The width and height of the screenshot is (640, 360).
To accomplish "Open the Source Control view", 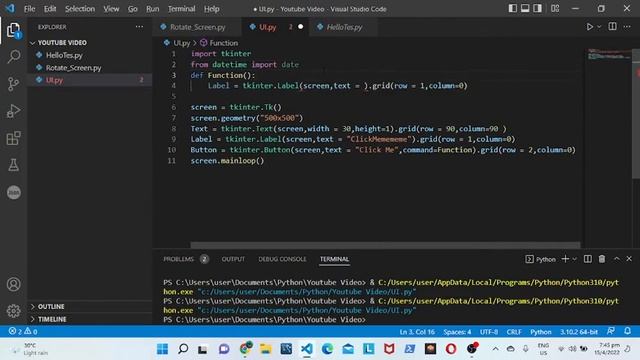I will (13, 84).
